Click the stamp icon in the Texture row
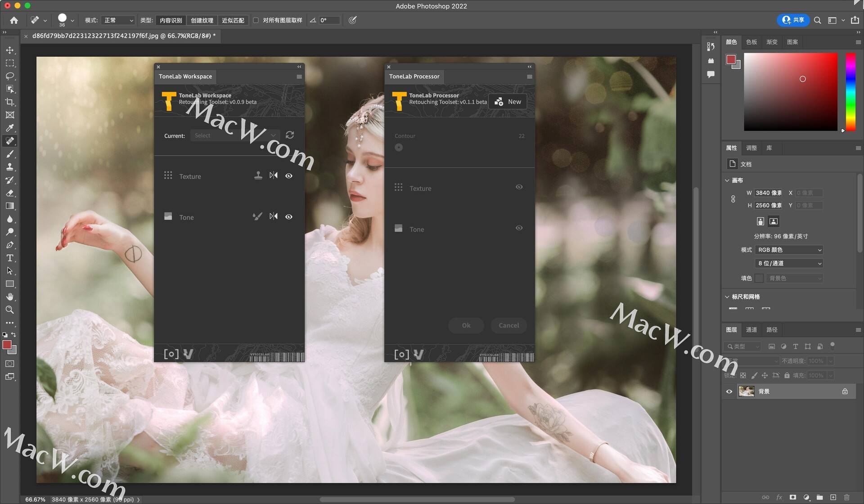 point(258,175)
